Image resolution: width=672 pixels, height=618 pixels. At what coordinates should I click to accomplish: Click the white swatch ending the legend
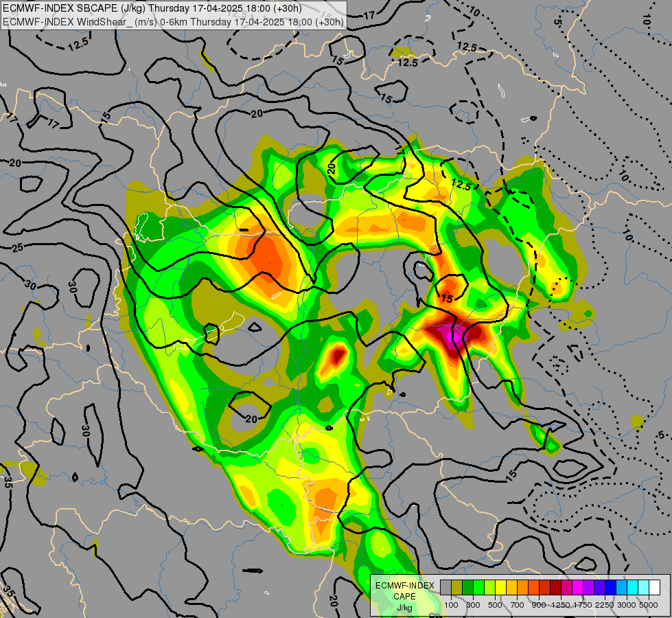click(654, 588)
